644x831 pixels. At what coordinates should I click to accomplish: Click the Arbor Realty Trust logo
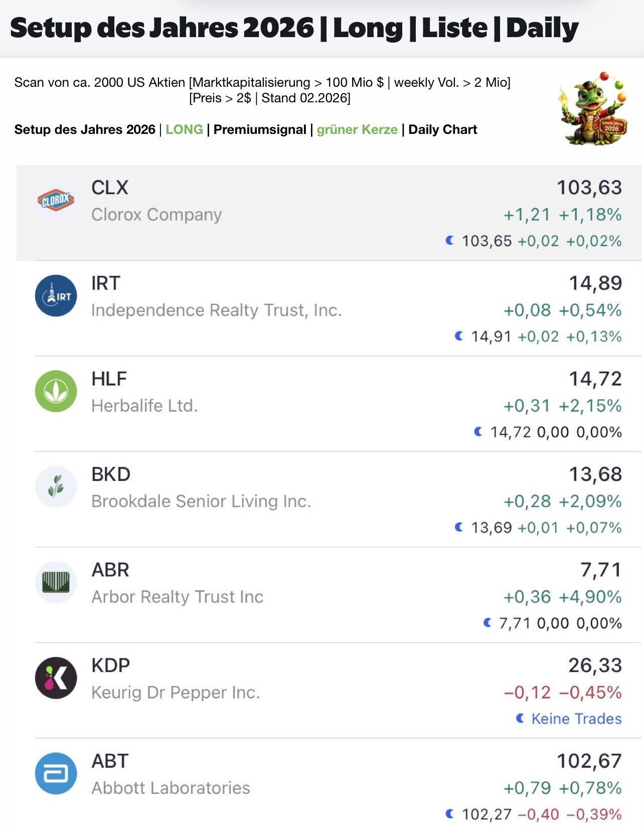point(56,582)
